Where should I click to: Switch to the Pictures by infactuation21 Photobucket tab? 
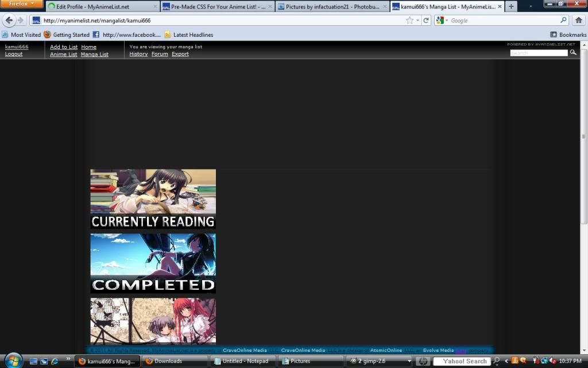pyautogui.click(x=332, y=7)
